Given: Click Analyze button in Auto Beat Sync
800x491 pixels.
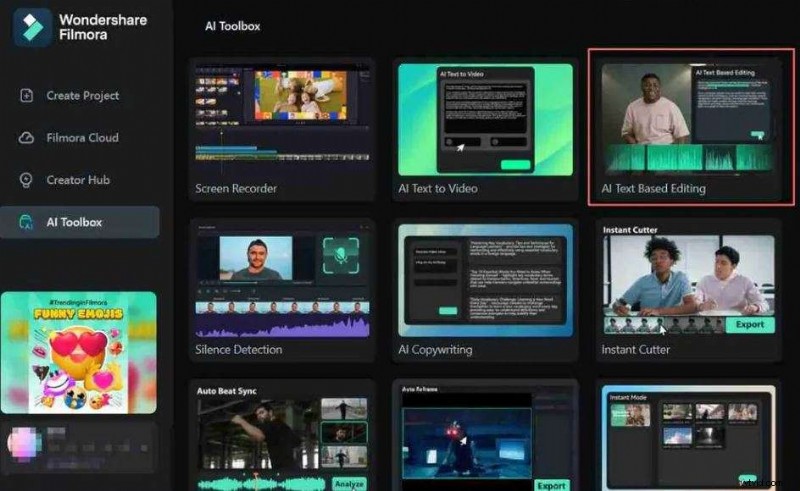Looking at the screenshot, I should pyautogui.click(x=349, y=483).
